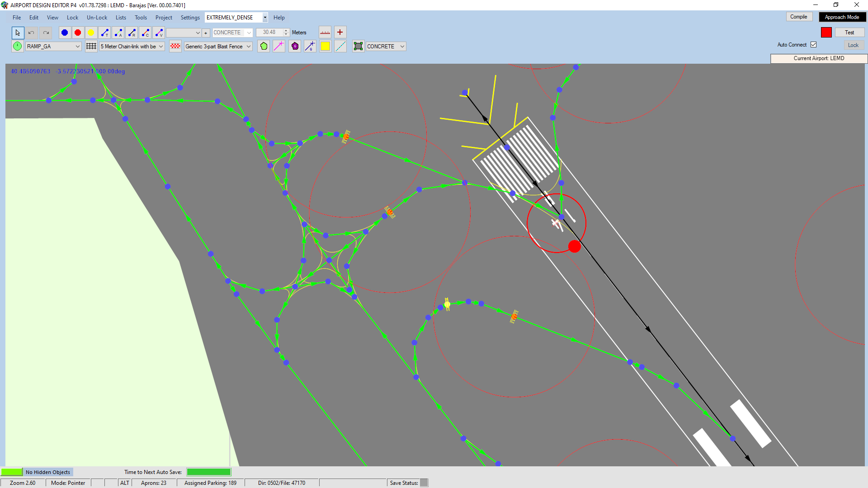
Task: Click the ruler measurement tool icon
Action: 325,33
